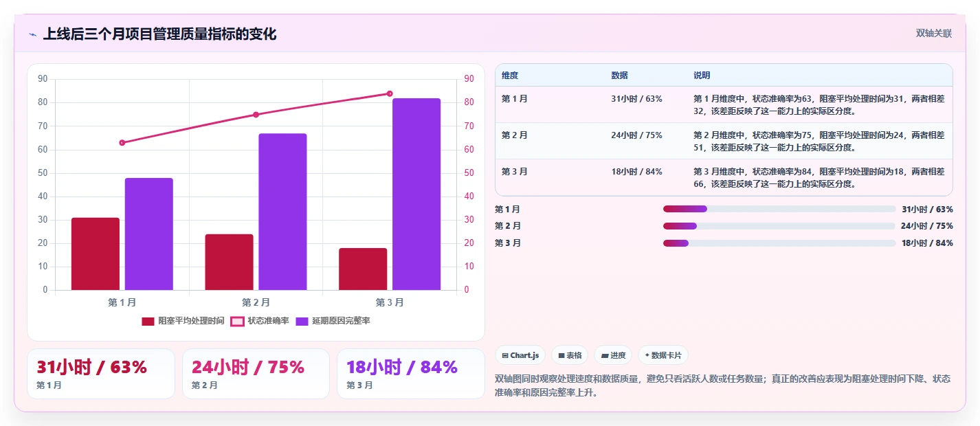Open the 24小时 / 75% data card
This screenshot has height=426, width=980.
pyautogui.click(x=256, y=374)
